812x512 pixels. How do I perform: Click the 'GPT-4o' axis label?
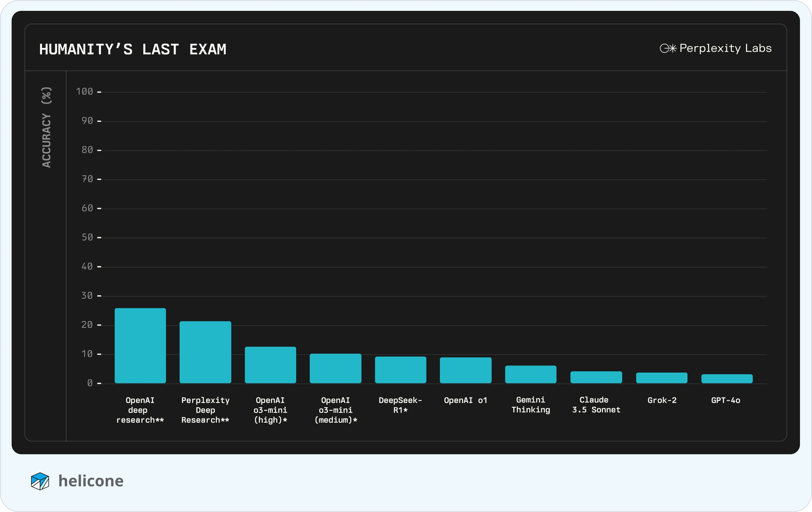726,400
